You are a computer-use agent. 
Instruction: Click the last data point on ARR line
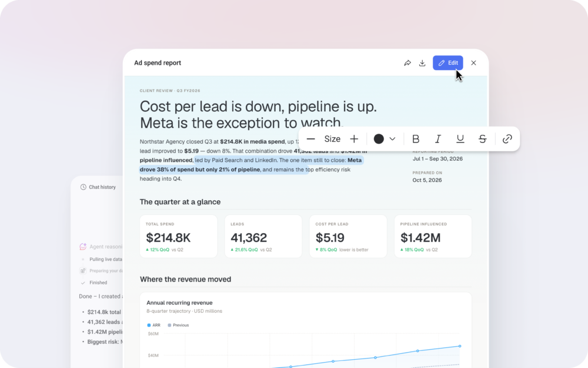coord(460,346)
